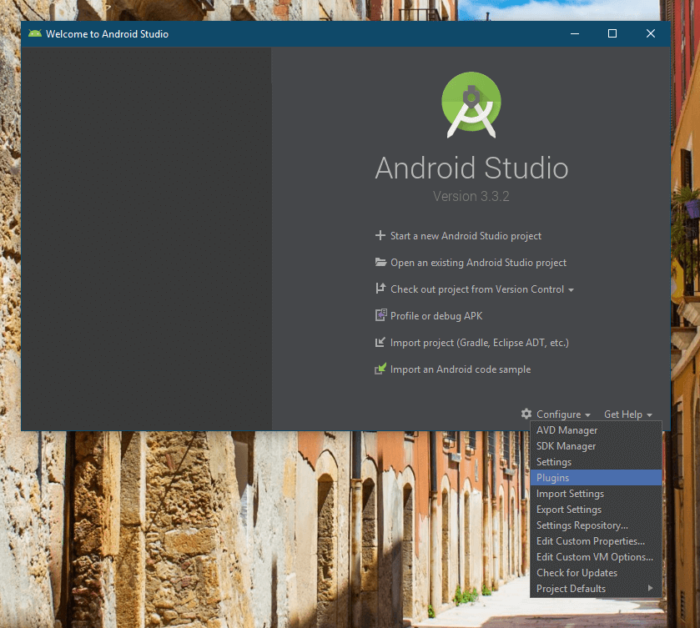
Task: Minimize the Welcome to Android Studio window
Action: [x=575, y=33]
